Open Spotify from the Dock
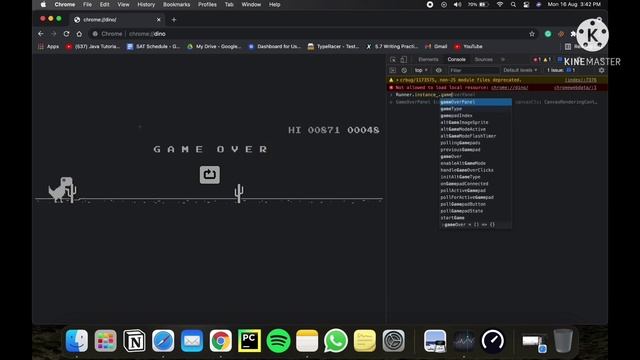640x360 pixels. pos(278,340)
